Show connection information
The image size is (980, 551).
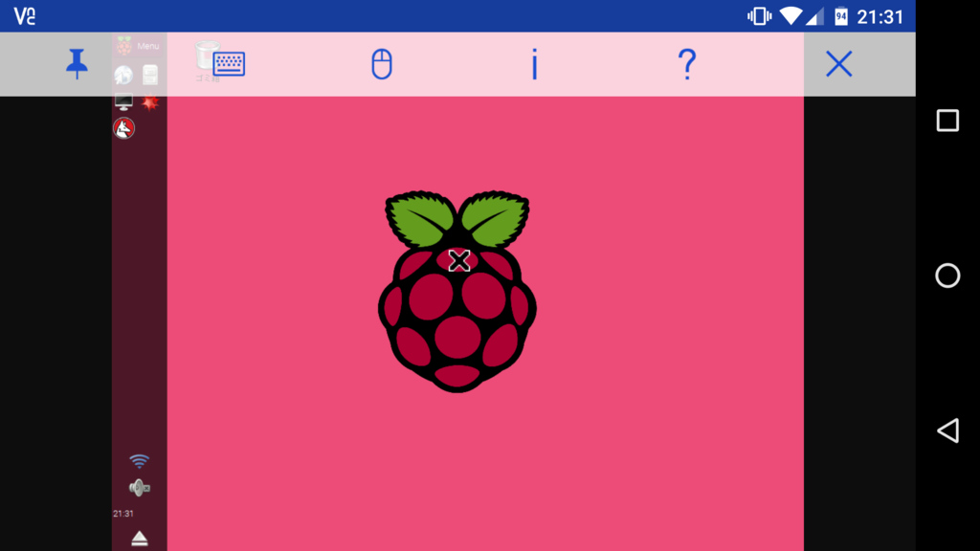pos(534,64)
